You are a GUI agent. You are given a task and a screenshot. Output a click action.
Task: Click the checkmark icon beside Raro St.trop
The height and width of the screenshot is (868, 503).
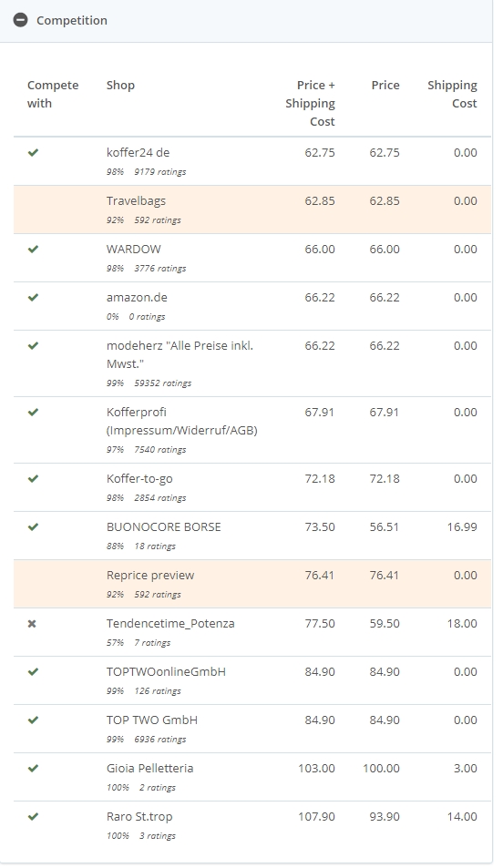33,816
